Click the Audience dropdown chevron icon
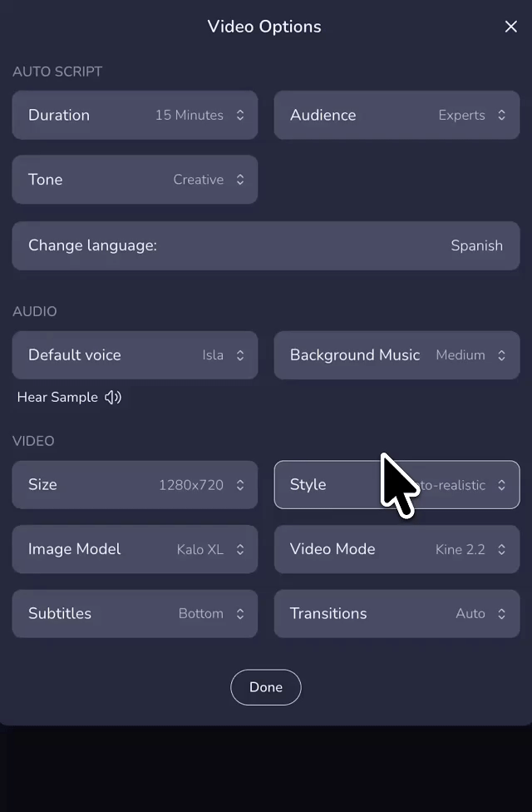Viewport: 532px width, 812px height. click(503, 115)
